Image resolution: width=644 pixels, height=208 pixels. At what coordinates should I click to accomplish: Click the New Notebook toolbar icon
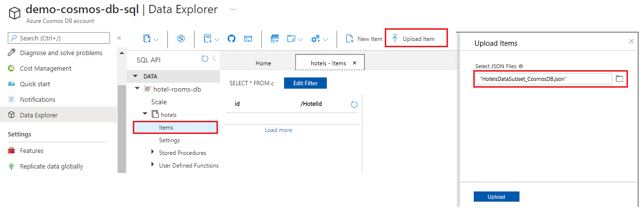(208, 39)
